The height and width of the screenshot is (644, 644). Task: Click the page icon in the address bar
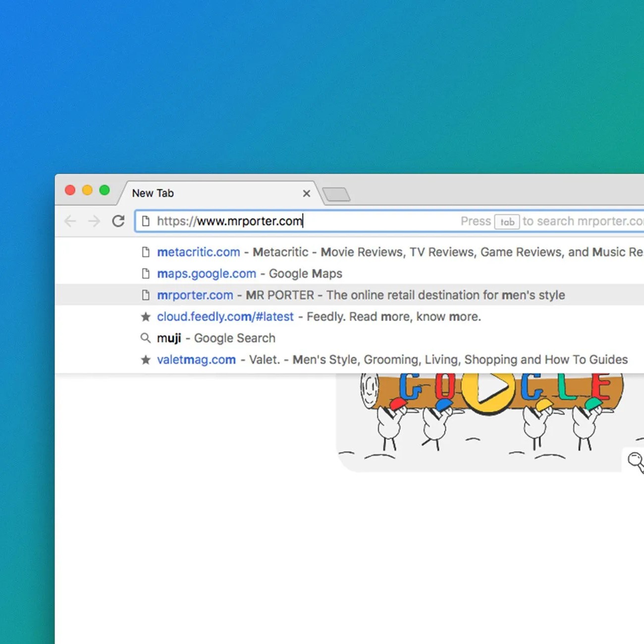(x=146, y=221)
